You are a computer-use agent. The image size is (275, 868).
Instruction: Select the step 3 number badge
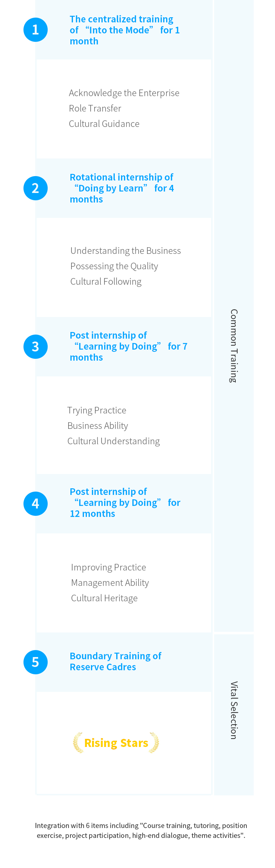point(36,347)
